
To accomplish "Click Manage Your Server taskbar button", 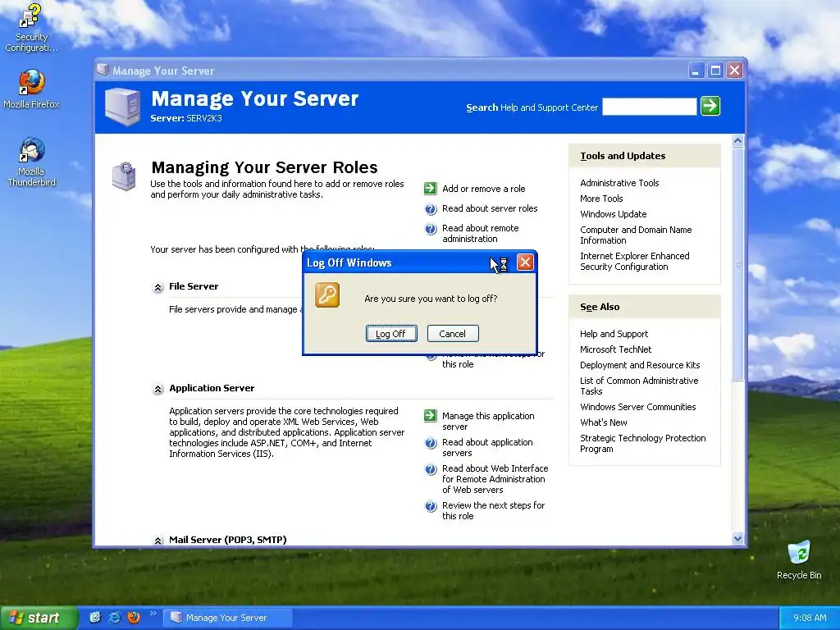I will coord(228,618).
